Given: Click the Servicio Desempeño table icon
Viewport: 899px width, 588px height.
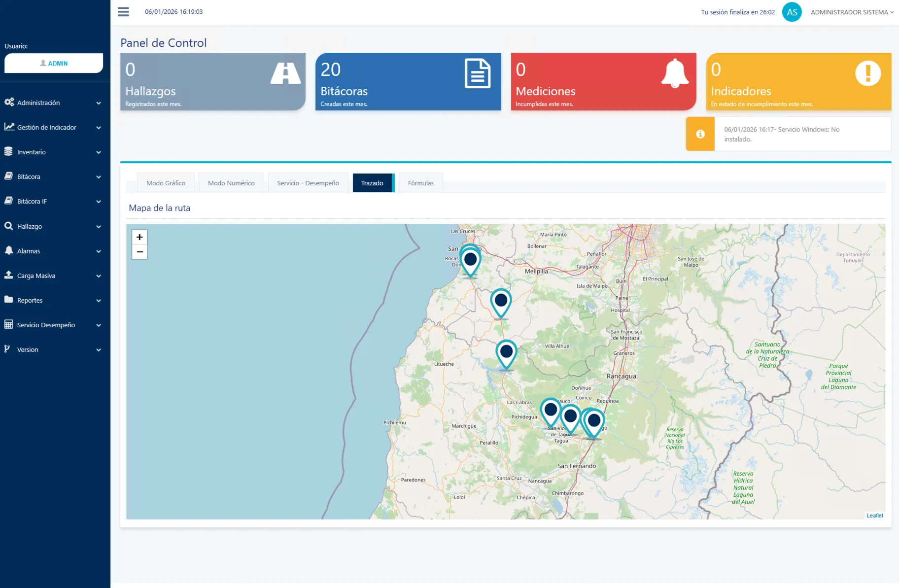Looking at the screenshot, I should click(x=8, y=324).
